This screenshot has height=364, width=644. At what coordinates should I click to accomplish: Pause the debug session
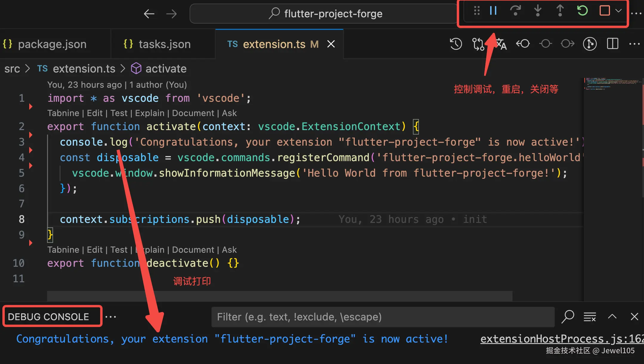click(x=493, y=11)
